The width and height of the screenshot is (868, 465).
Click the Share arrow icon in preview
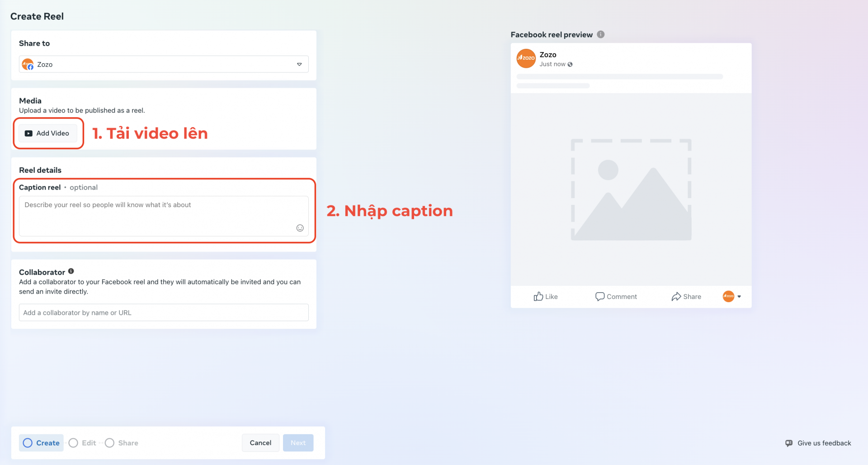(676, 296)
